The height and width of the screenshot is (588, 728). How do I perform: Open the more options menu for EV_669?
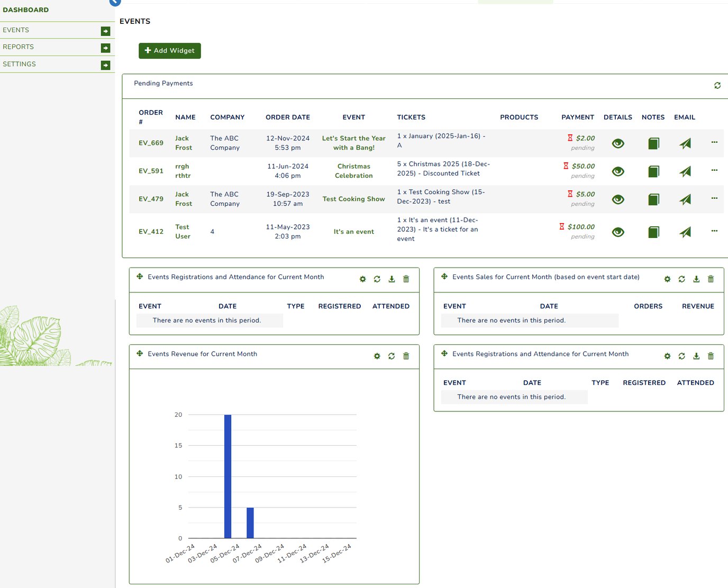click(x=714, y=143)
